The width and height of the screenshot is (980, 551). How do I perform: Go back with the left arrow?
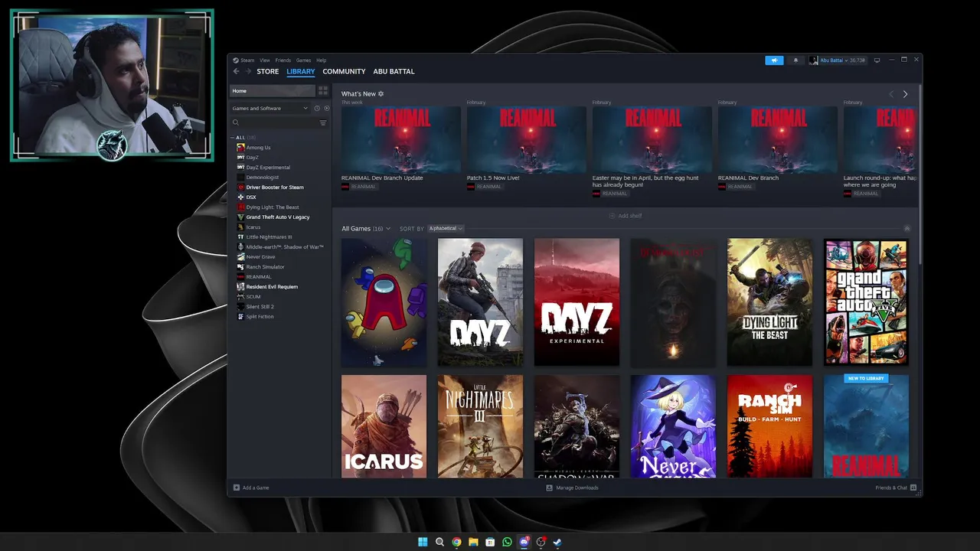tap(236, 71)
